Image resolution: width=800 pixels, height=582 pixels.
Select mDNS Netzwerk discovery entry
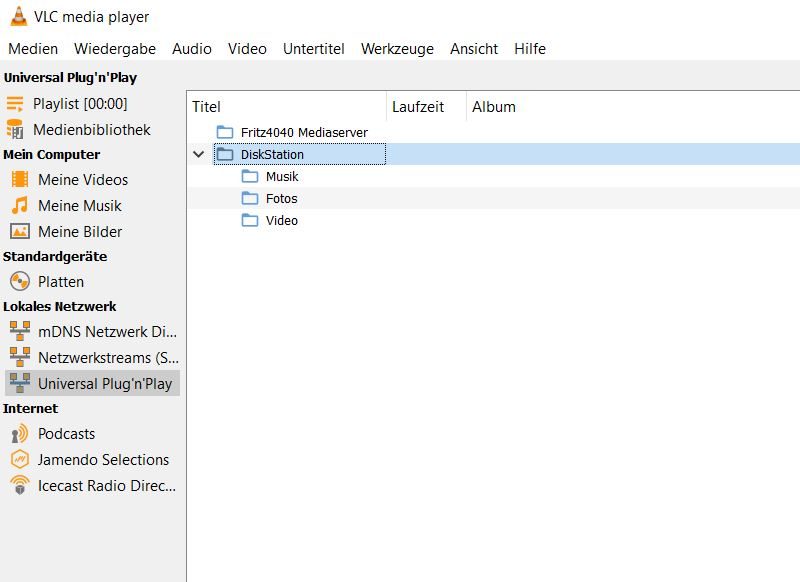106,332
